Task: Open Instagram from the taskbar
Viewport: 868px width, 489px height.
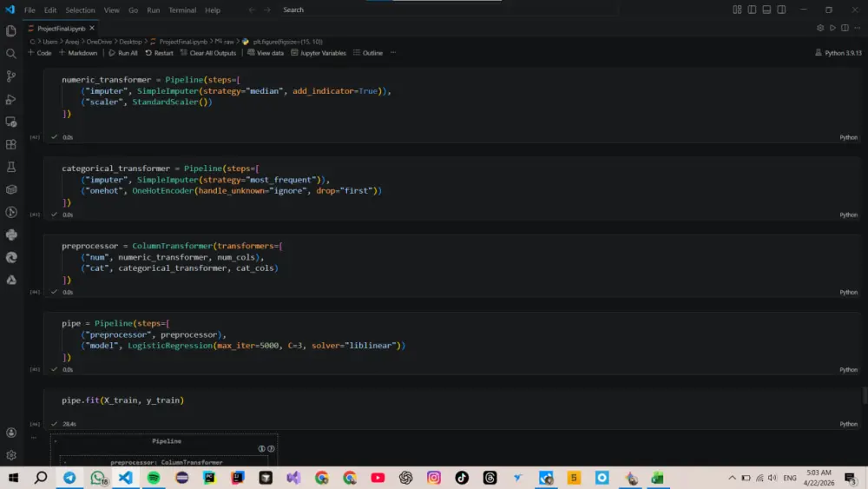Action: (434, 478)
